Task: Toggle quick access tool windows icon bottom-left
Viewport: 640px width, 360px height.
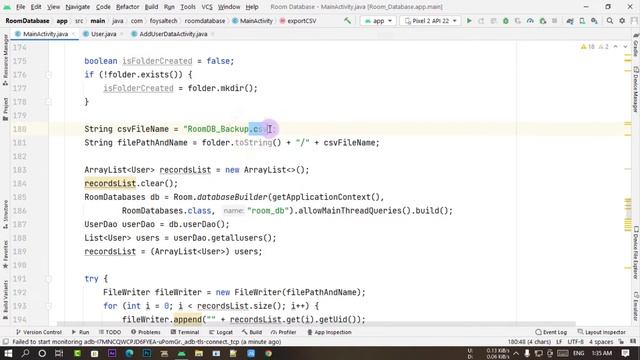Action: coord(5,342)
